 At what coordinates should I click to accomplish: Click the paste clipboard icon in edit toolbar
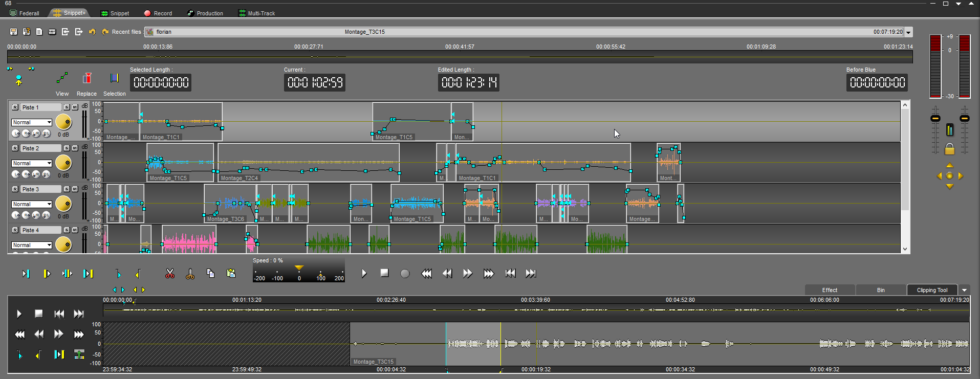coord(231,273)
